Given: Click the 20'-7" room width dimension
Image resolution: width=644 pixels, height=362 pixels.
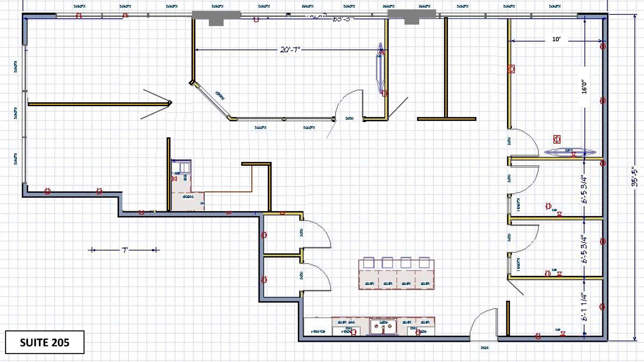Looking at the screenshot, I should pyautogui.click(x=290, y=50).
